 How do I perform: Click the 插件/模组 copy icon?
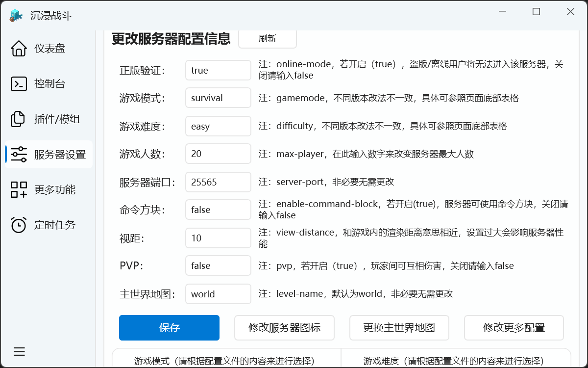19,119
